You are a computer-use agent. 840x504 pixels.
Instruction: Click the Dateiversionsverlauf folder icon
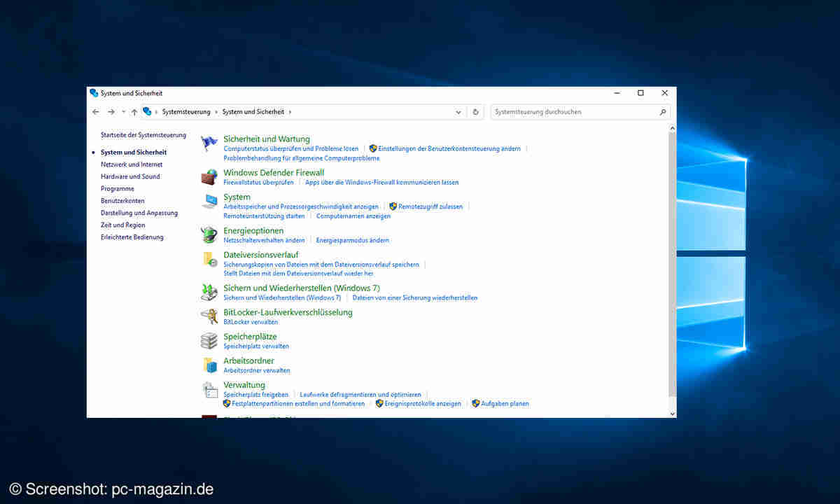[x=209, y=259]
